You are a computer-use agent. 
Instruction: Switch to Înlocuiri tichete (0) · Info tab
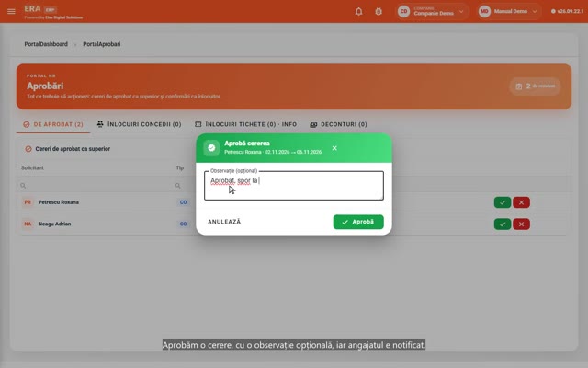(x=245, y=124)
